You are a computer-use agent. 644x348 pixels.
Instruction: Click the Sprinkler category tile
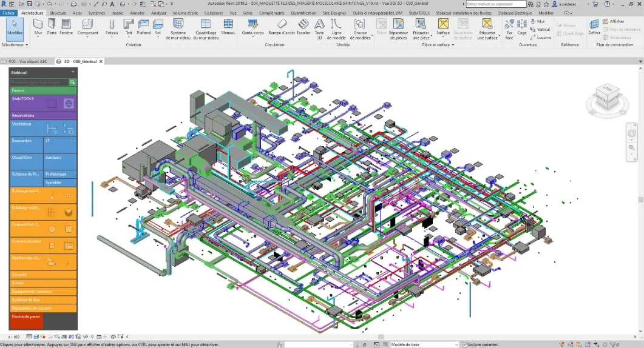coord(60,182)
